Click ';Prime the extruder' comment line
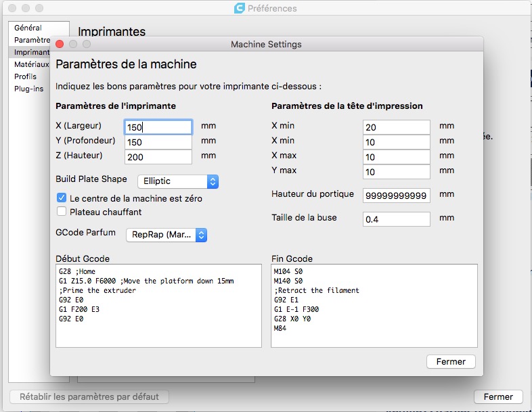 click(97, 290)
